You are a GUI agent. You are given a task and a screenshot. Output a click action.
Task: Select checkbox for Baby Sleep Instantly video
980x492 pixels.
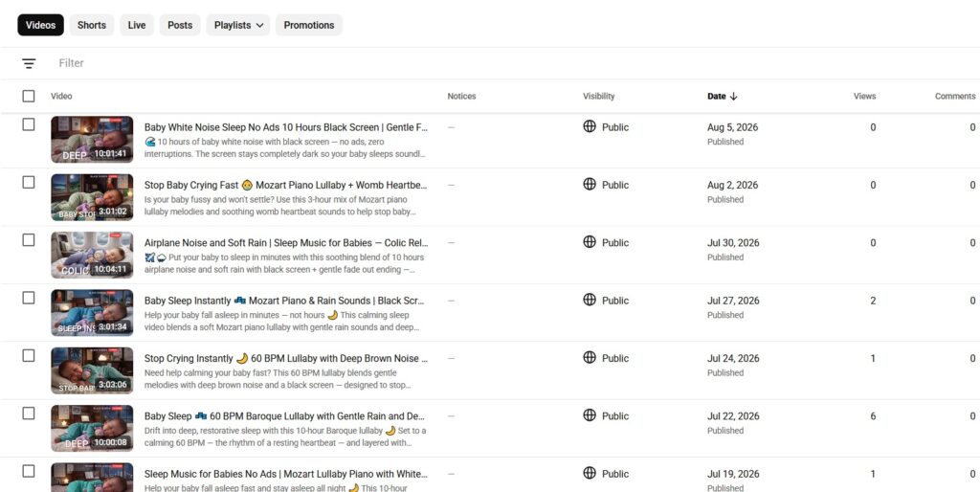[x=29, y=299]
